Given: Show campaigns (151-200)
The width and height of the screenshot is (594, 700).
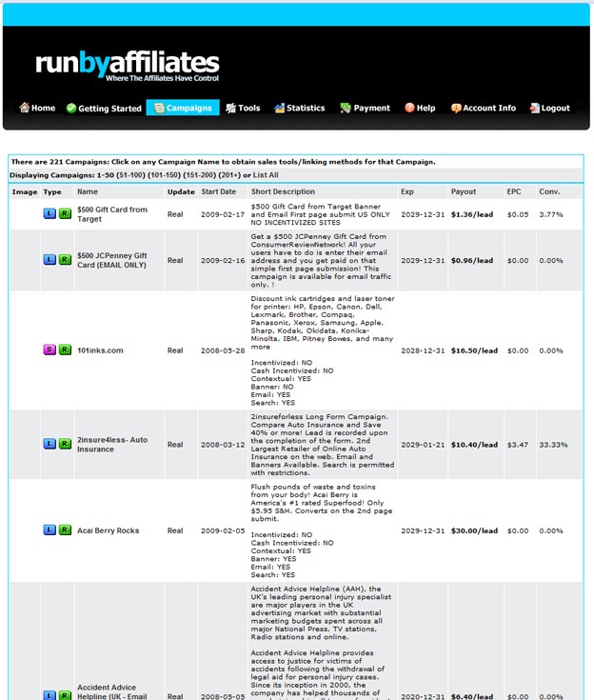Looking at the screenshot, I should [x=200, y=175].
